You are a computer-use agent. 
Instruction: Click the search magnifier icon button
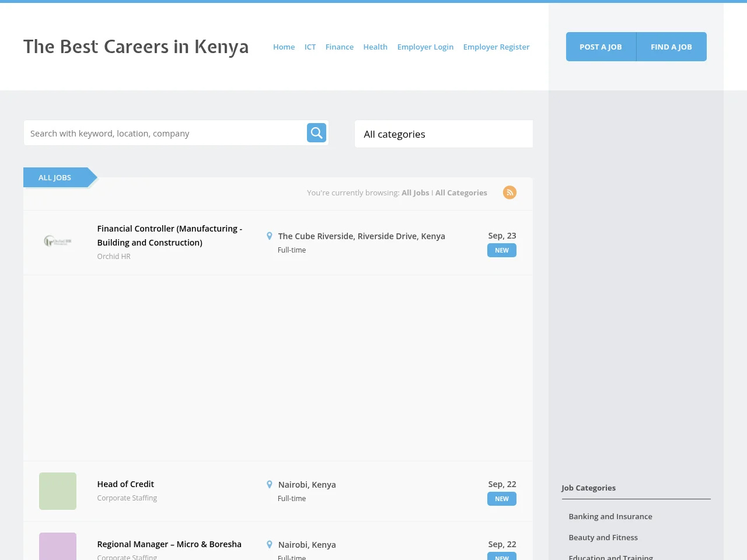(316, 133)
